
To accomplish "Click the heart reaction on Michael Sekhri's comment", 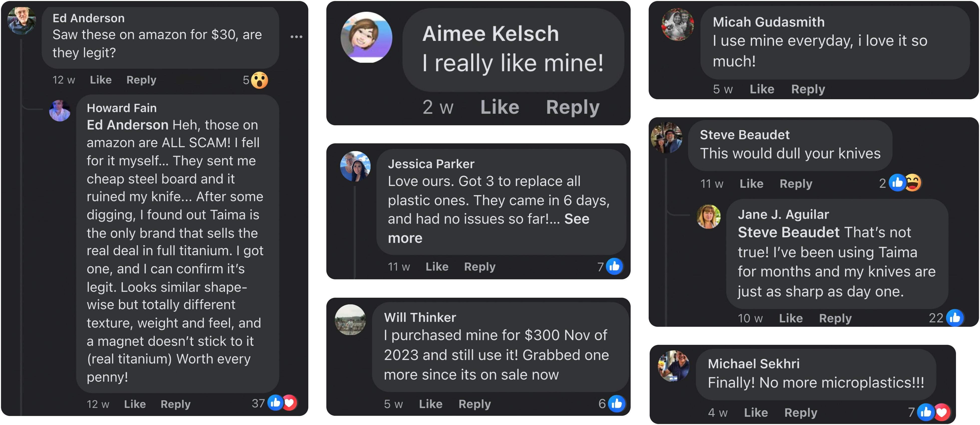I will point(942,412).
